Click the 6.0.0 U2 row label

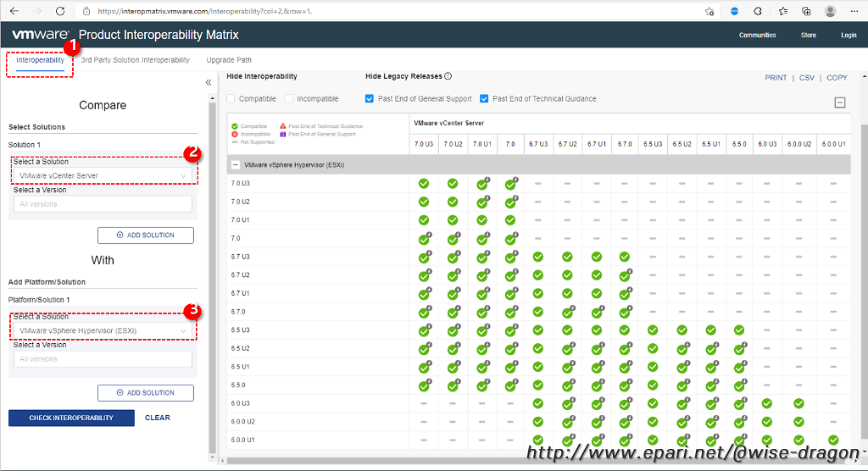point(242,422)
